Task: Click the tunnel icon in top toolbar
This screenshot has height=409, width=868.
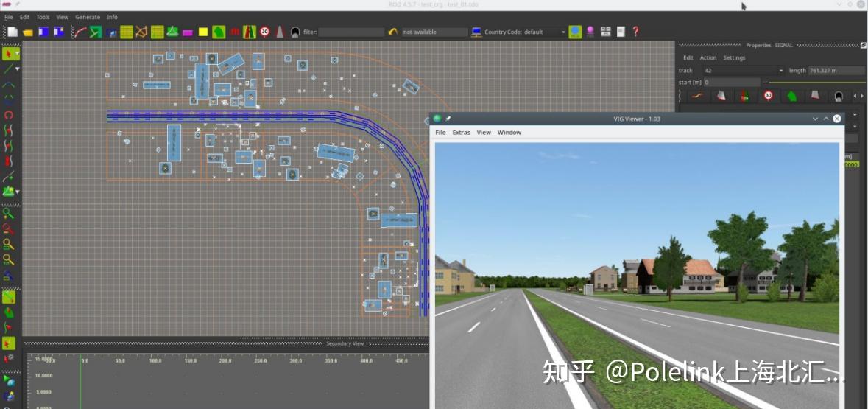Action: [296, 32]
